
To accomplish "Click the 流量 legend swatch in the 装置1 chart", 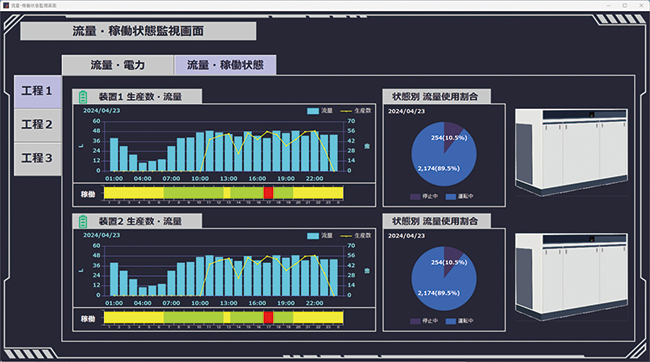I will pos(313,111).
